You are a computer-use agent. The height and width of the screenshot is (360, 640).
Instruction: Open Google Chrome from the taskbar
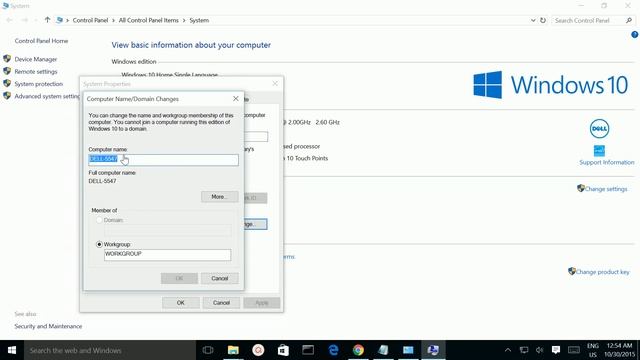click(x=358, y=350)
